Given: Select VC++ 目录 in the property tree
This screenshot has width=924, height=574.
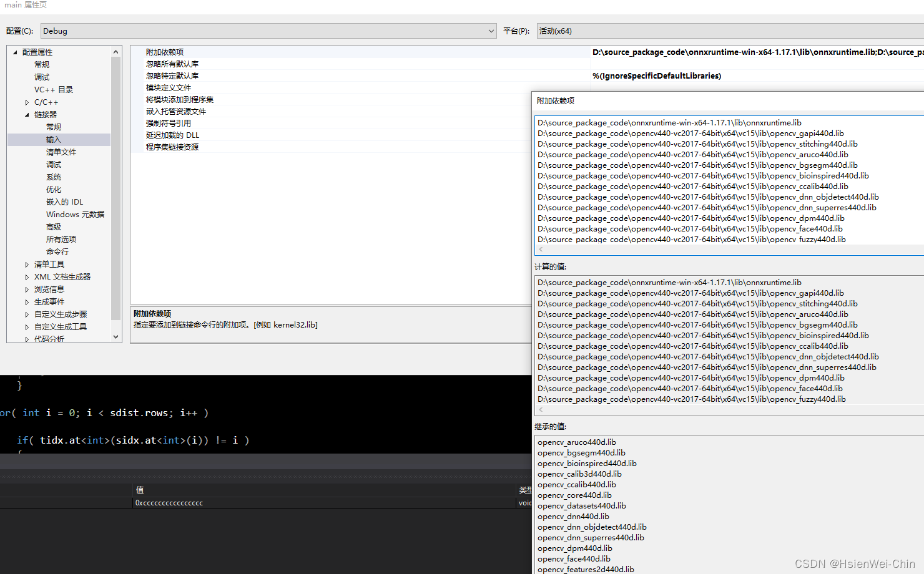Looking at the screenshot, I should 54,90.
